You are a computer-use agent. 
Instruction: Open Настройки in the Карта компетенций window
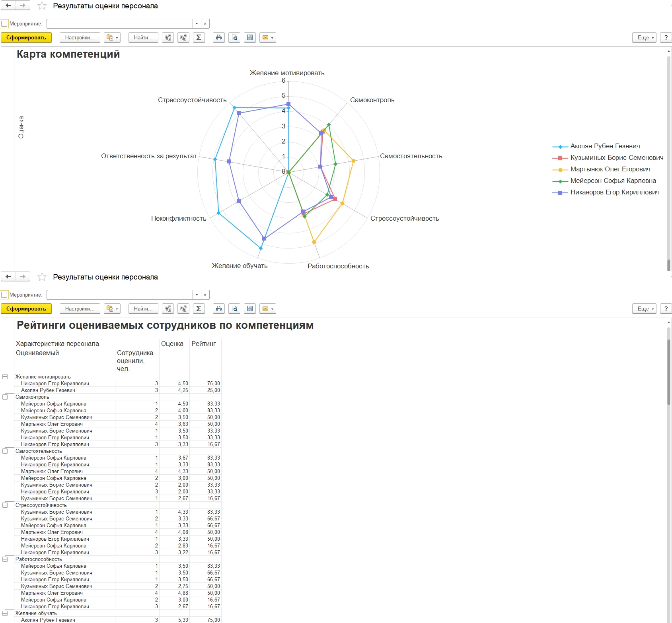[x=80, y=38]
